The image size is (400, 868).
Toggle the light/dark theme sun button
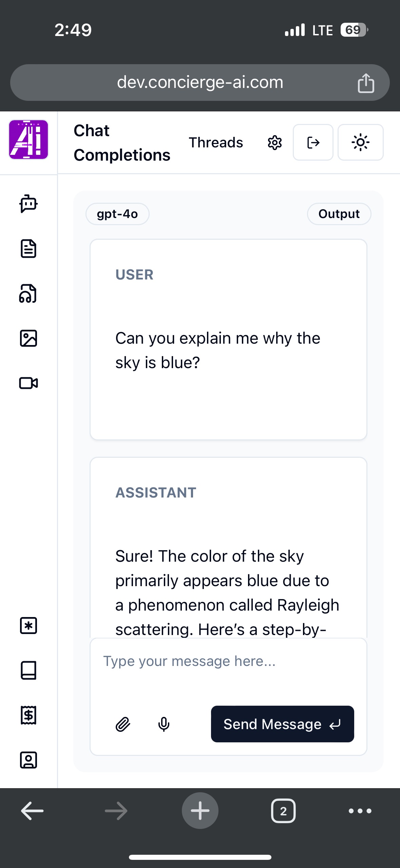(x=360, y=142)
